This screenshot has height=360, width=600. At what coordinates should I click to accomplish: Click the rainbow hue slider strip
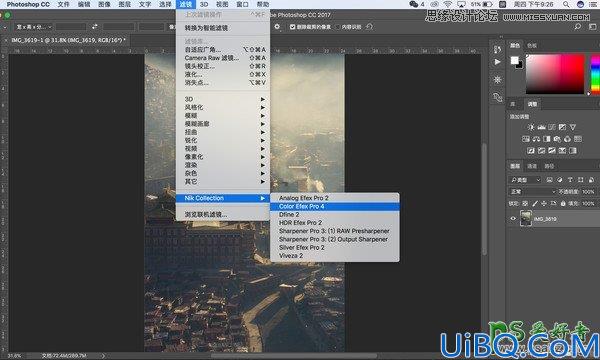[595, 74]
